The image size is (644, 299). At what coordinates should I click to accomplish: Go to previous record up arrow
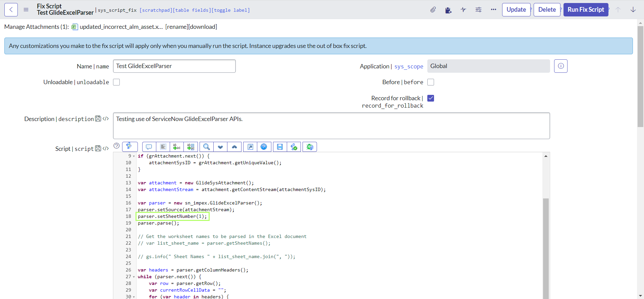[x=618, y=10]
